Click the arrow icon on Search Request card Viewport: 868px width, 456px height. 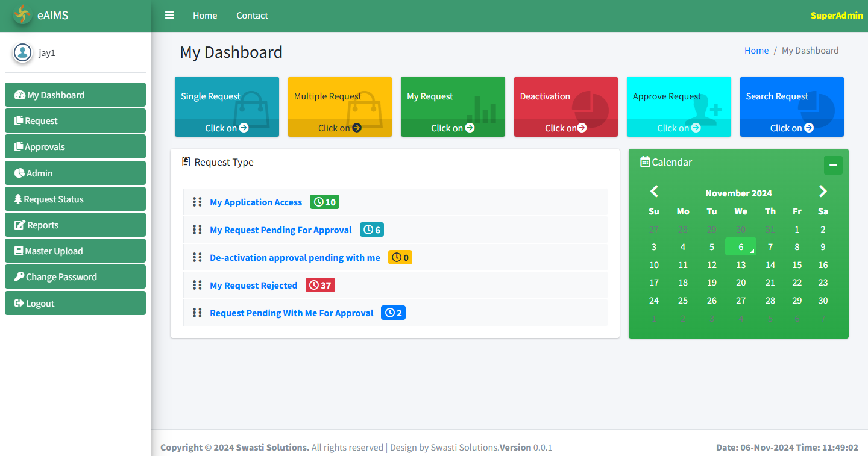click(x=809, y=128)
